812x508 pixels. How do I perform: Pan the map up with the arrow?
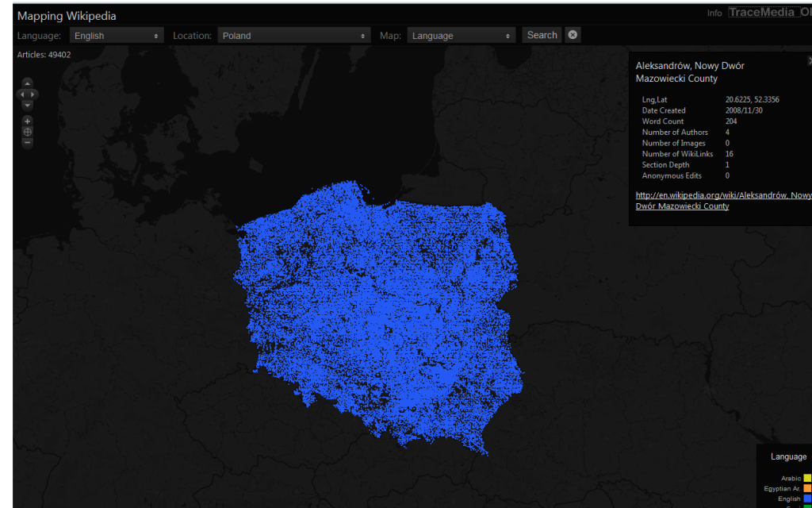(28, 83)
